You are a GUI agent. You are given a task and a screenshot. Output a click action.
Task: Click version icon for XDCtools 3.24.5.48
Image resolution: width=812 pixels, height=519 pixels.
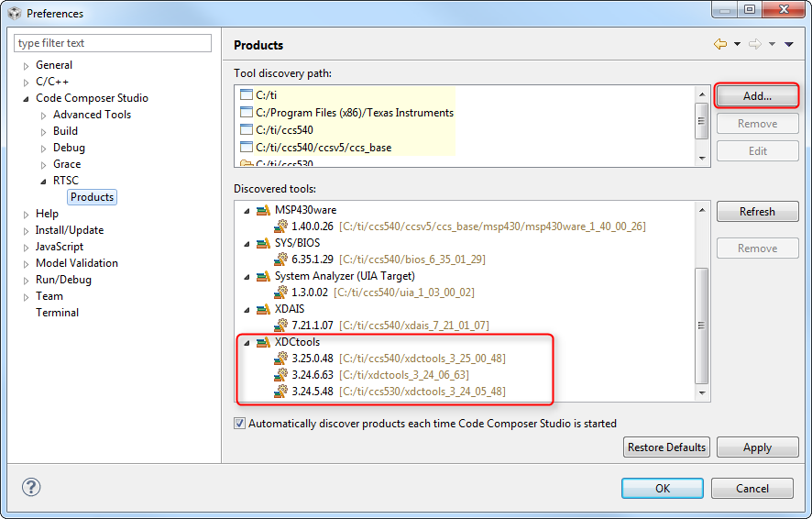coord(280,391)
